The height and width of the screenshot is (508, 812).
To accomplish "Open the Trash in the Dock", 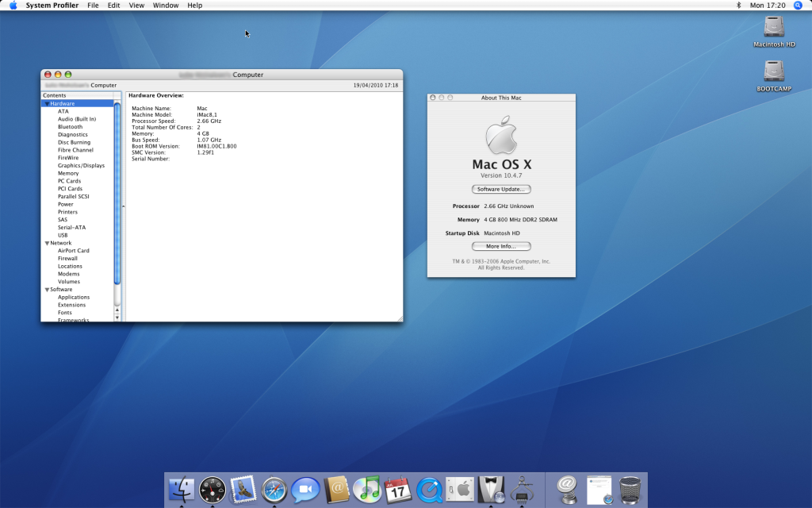I will tap(630, 490).
